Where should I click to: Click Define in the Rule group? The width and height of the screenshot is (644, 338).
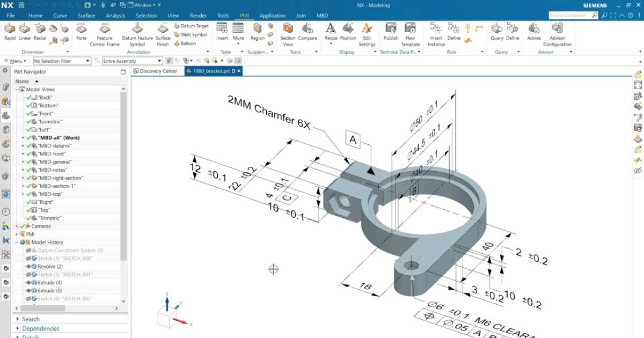pos(454,32)
